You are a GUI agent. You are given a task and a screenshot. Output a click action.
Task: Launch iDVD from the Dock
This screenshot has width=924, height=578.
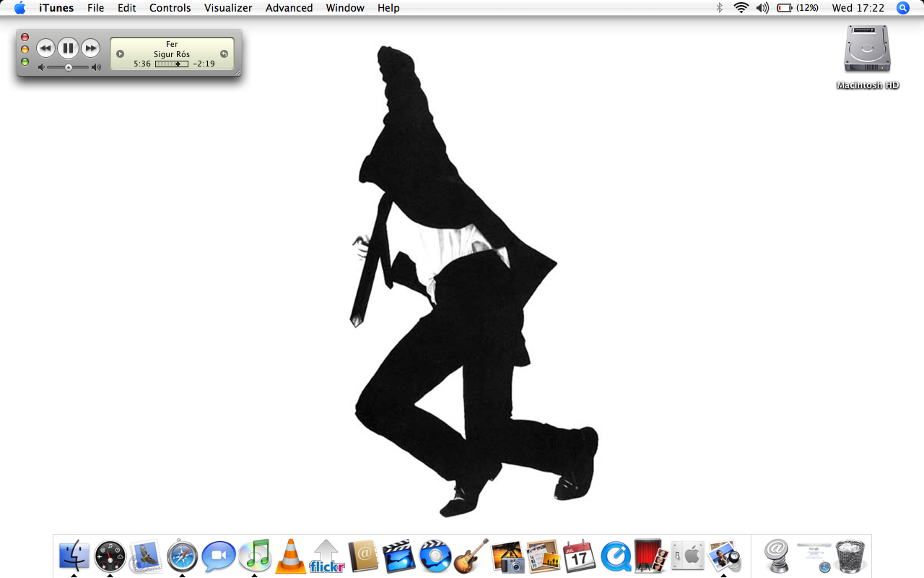(435, 556)
